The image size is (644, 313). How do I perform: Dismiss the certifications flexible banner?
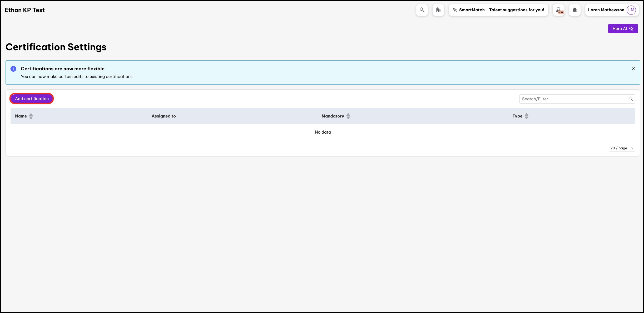[x=633, y=69]
